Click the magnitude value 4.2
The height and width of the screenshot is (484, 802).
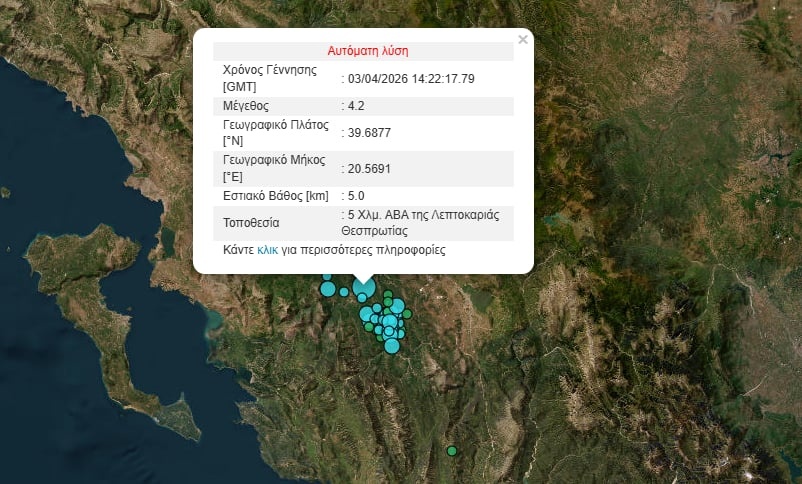click(x=356, y=105)
